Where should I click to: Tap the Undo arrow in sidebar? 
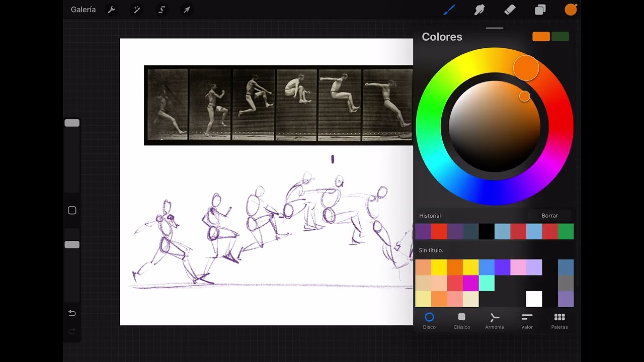point(72,313)
